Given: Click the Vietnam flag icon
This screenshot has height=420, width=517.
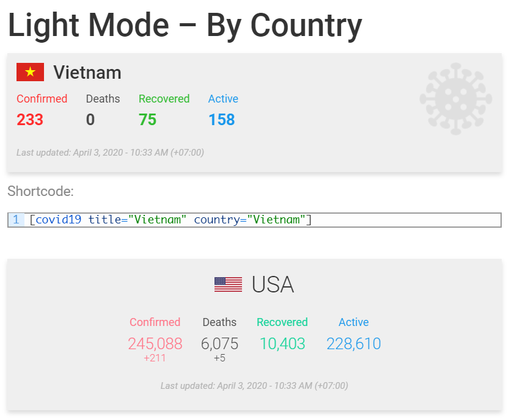Looking at the screenshot, I should [x=30, y=73].
